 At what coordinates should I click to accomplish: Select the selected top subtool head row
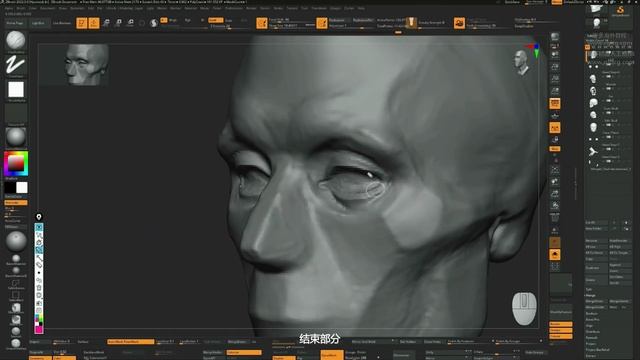(x=609, y=55)
